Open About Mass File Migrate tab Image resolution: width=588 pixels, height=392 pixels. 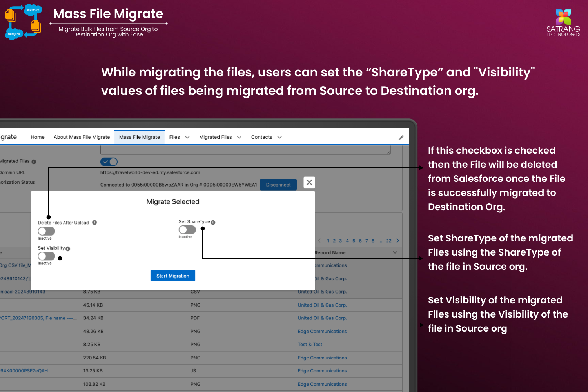click(82, 137)
